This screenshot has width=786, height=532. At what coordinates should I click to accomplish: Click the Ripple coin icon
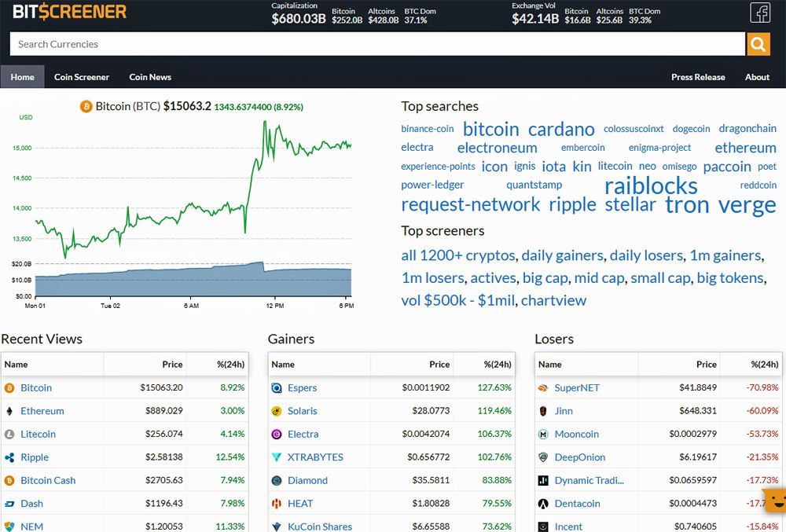pos(9,457)
